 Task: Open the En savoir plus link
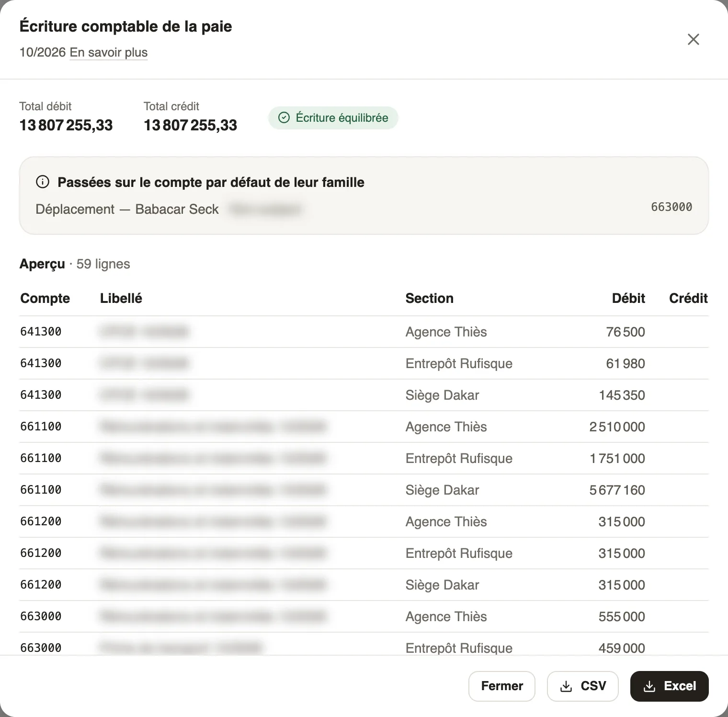tap(109, 52)
